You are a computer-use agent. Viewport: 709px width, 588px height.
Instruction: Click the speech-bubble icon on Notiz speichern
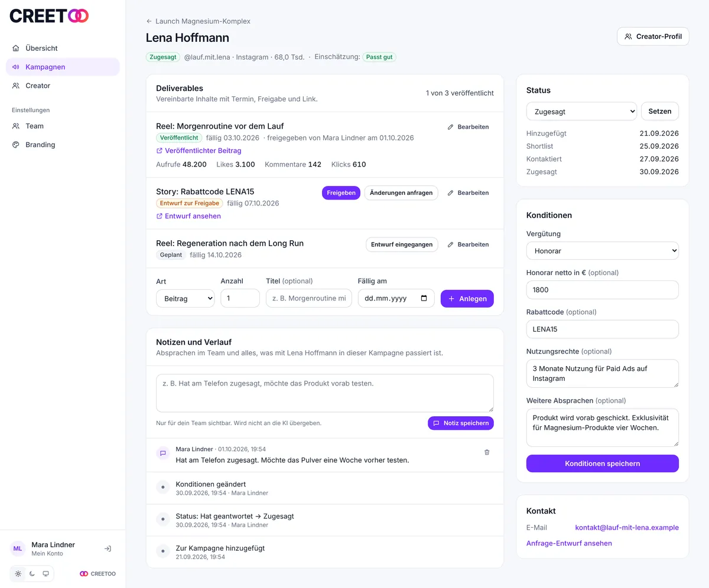[436, 423]
